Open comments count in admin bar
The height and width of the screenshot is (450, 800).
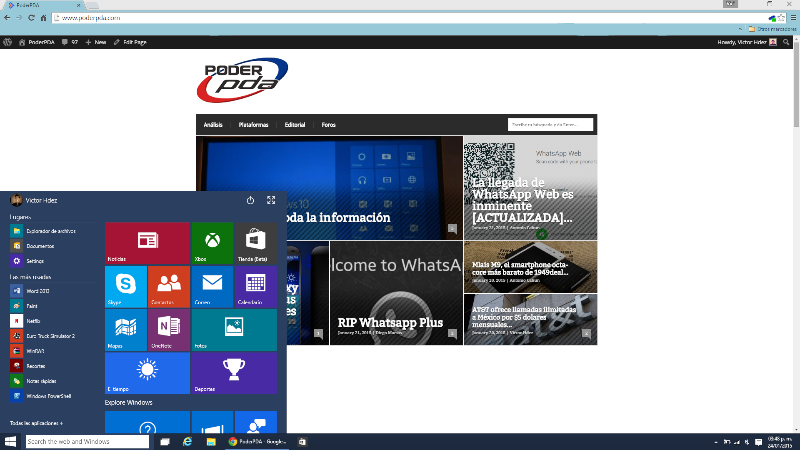click(x=70, y=42)
